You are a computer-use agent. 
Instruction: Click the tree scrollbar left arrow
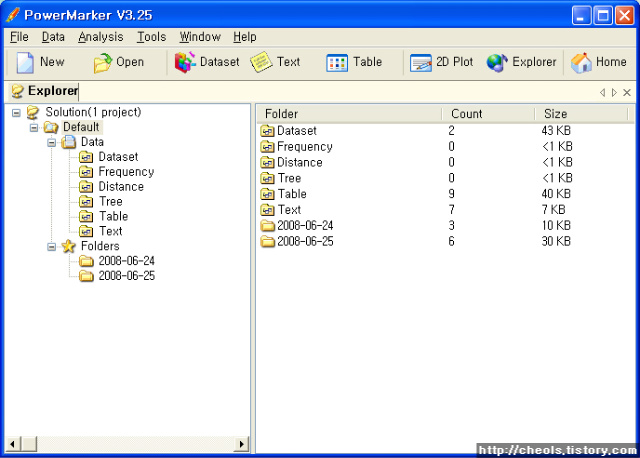[x=13, y=444]
